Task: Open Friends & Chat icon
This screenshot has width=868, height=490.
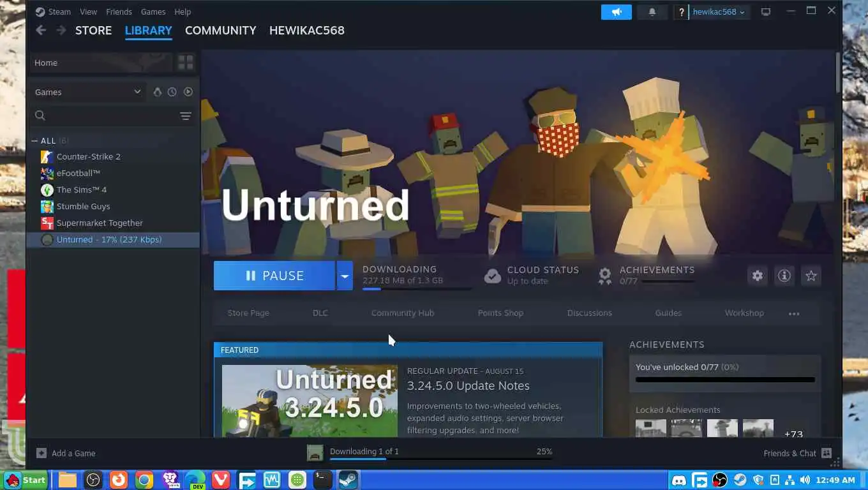Action: (x=827, y=453)
